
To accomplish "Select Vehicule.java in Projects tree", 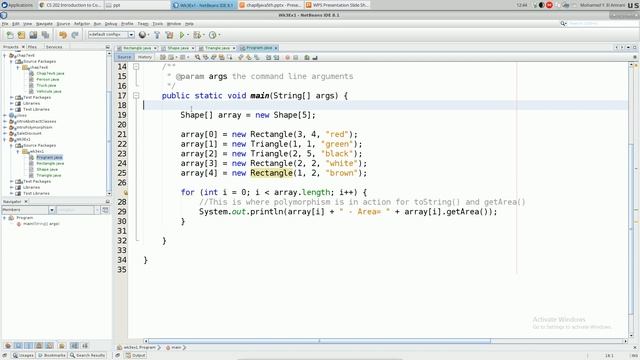I will tap(49, 91).
